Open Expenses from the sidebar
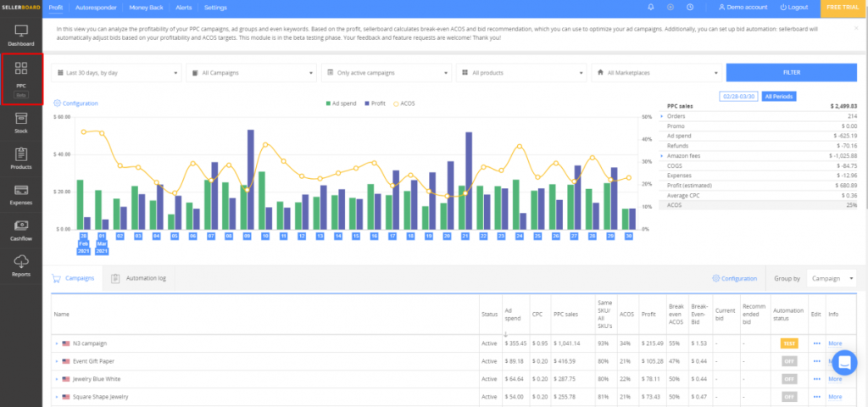The image size is (868, 407). [21, 195]
